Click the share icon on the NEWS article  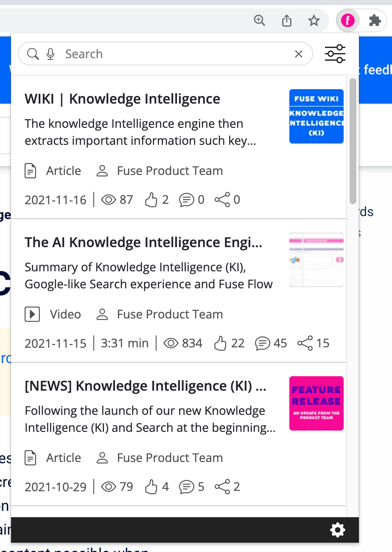tap(222, 487)
